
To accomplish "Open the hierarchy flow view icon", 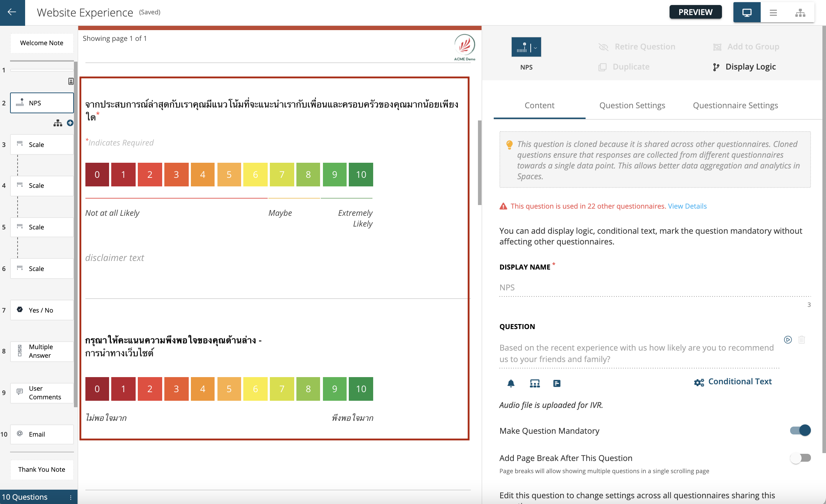I will pos(800,13).
